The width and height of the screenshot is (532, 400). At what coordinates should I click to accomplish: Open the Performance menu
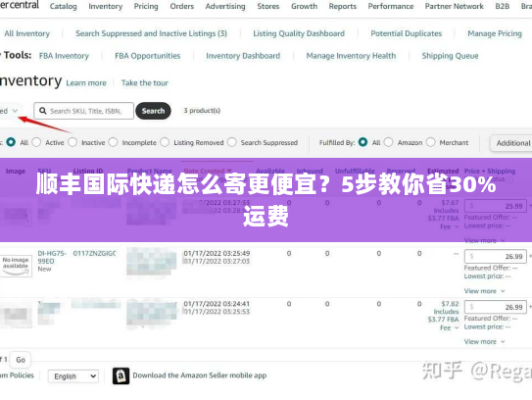tap(391, 6)
